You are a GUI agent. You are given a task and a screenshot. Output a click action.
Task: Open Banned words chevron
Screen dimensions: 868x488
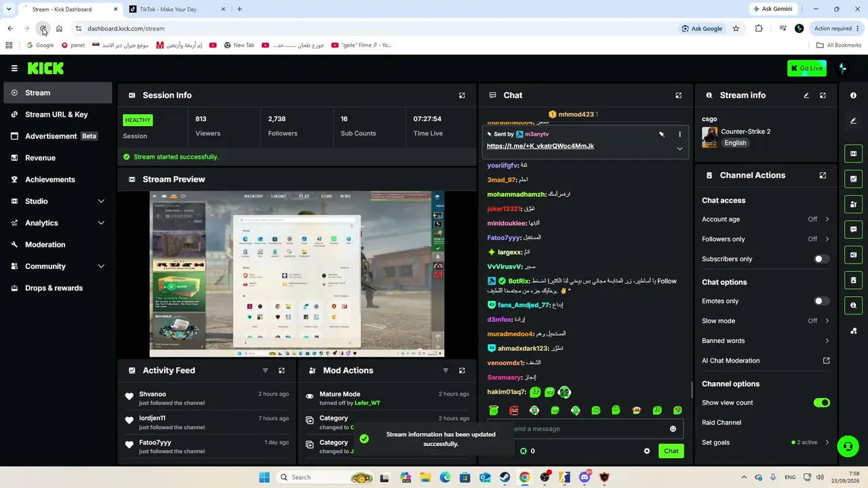(x=827, y=341)
